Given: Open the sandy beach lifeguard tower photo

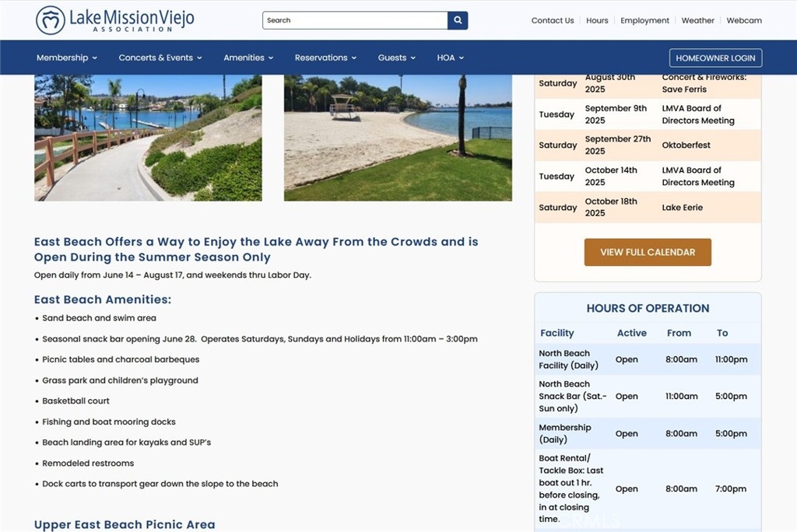Looking at the screenshot, I should pyautogui.click(x=398, y=138).
